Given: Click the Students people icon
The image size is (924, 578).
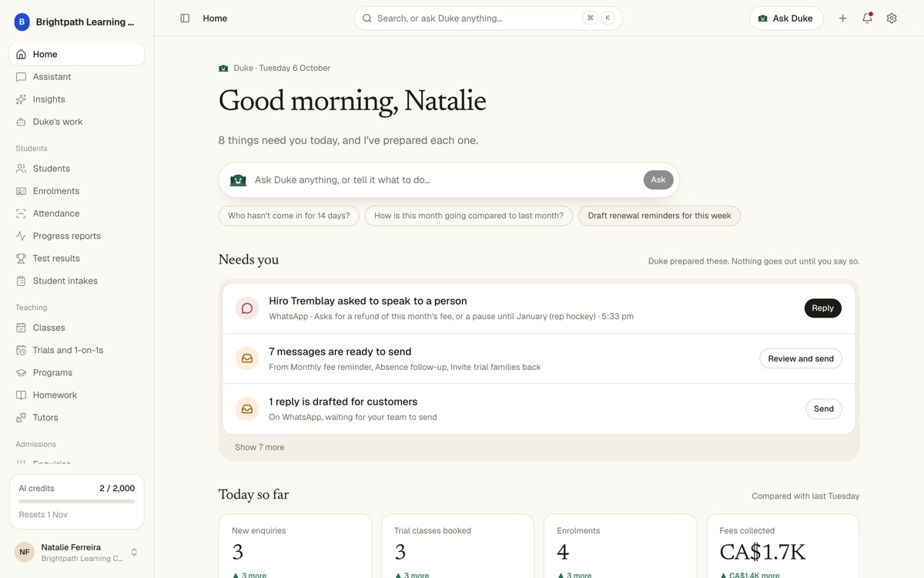Looking at the screenshot, I should 21,169.
